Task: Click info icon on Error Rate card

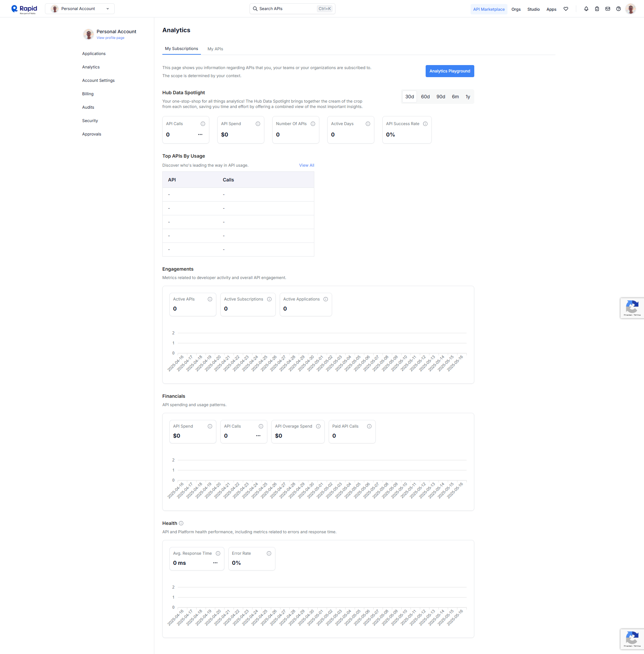Action: coord(269,553)
